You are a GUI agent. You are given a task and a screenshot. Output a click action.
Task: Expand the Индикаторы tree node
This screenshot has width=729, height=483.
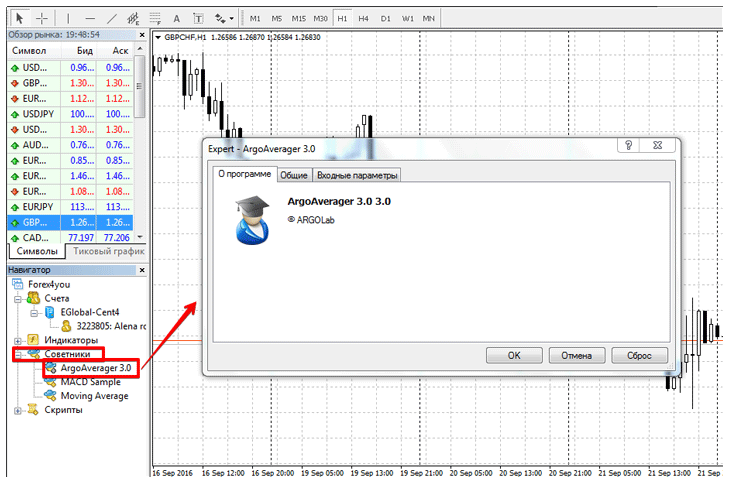[18, 340]
